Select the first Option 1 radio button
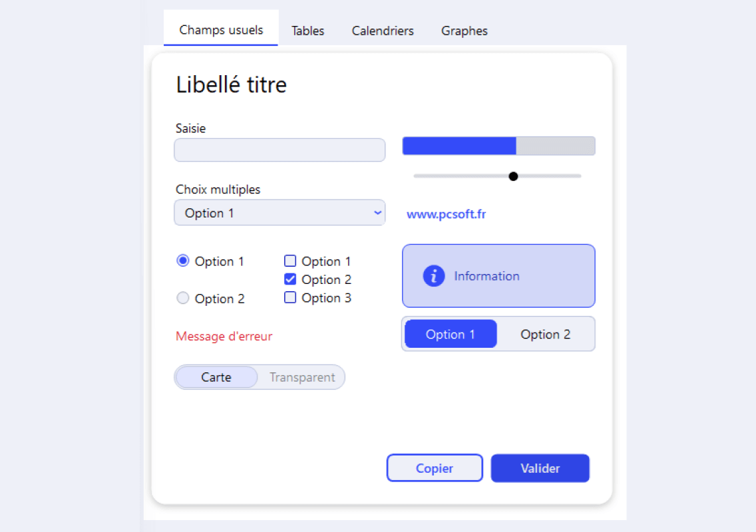This screenshot has height=532, width=756. (183, 261)
